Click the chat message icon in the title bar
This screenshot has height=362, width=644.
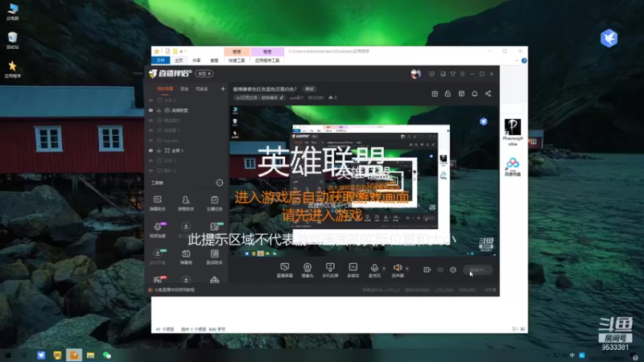tap(431, 74)
